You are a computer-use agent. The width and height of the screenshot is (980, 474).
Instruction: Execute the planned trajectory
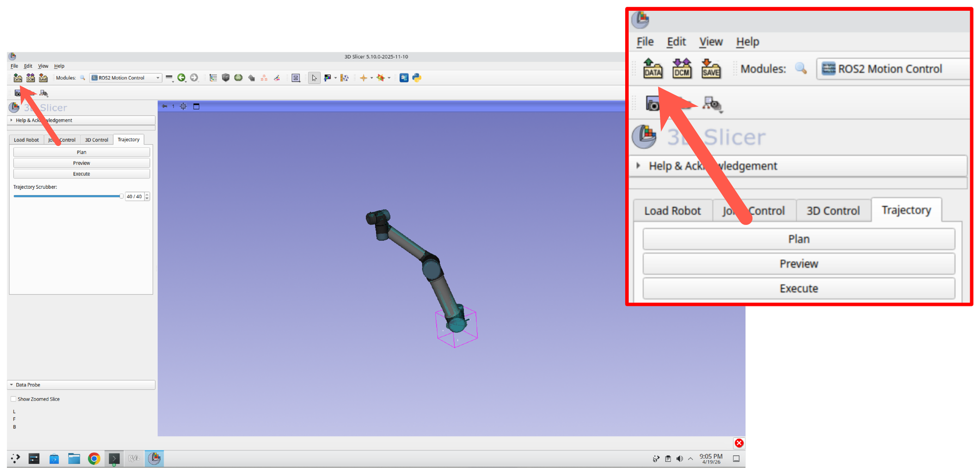[x=81, y=174]
